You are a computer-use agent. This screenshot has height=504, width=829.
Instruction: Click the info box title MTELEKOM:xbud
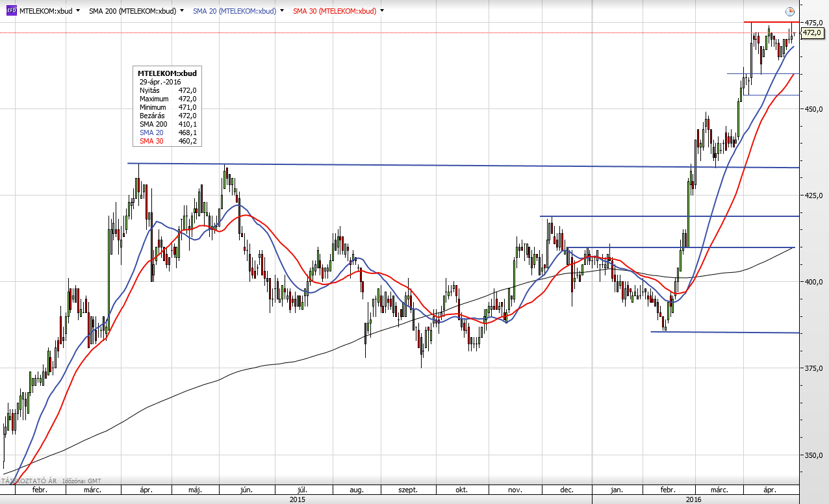(167, 73)
